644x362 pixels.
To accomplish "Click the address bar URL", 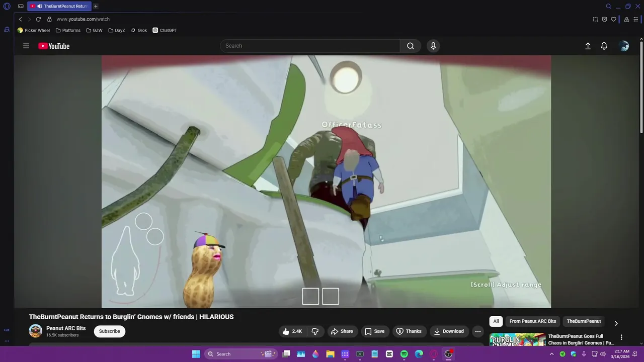I will click(x=83, y=19).
